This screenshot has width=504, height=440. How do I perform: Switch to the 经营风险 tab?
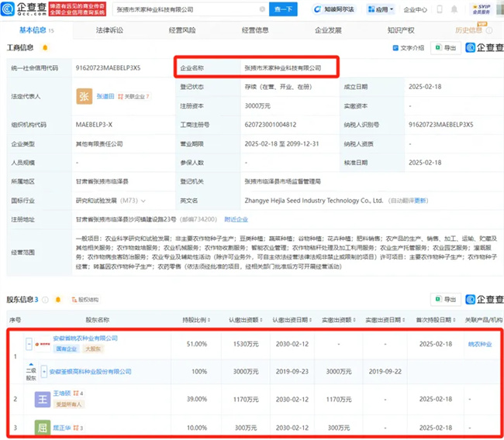pyautogui.click(x=180, y=30)
